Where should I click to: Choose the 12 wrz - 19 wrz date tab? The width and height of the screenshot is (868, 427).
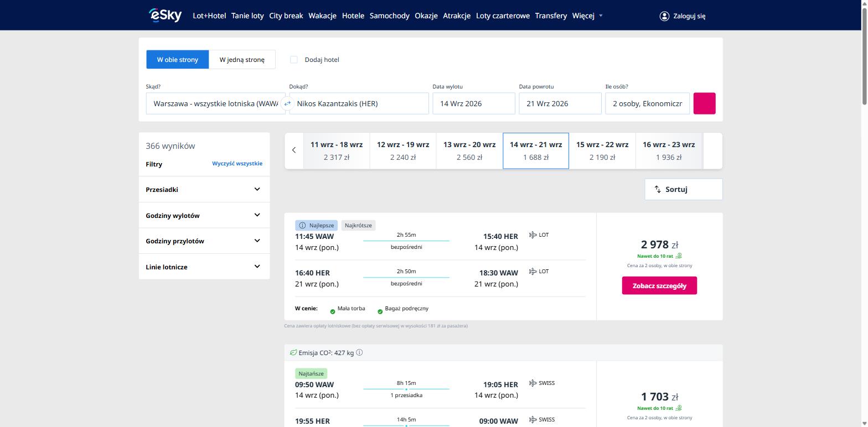[403, 150]
